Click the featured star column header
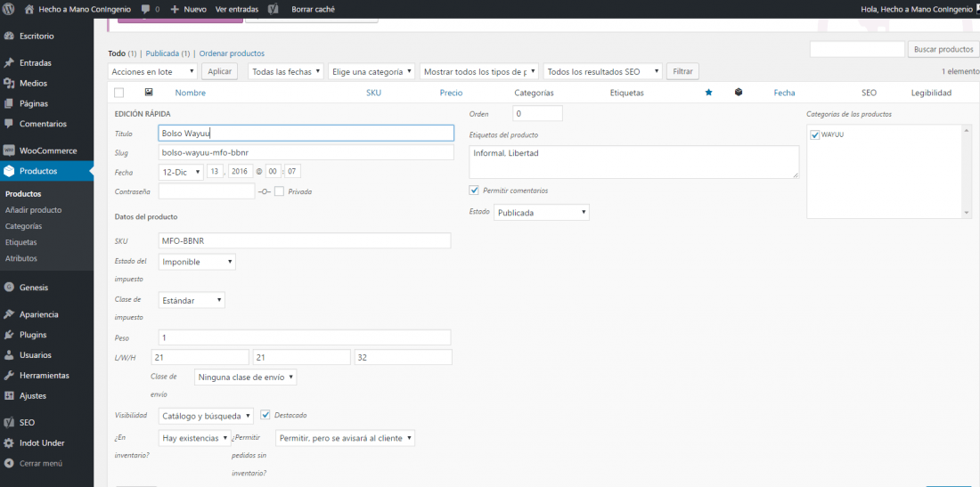The width and height of the screenshot is (980, 487). 708,93
